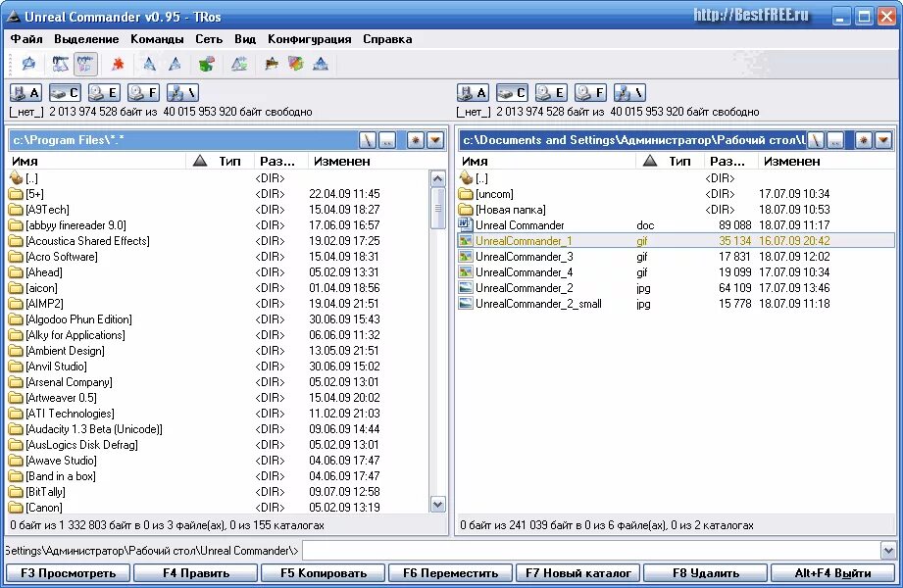Viewport: 903px width, 588px height.
Task: Click F6 Переместить button
Action: [450, 573]
